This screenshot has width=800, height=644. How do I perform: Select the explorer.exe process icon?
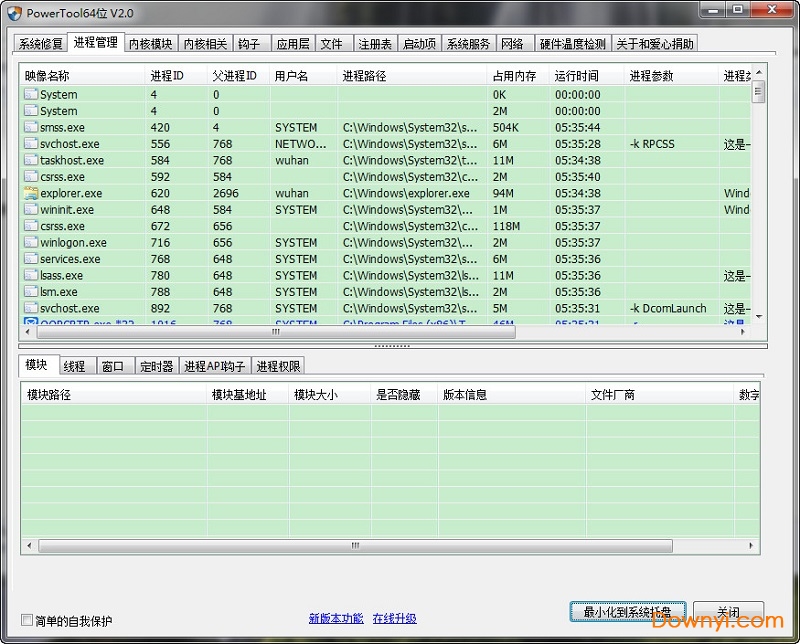tap(30, 193)
